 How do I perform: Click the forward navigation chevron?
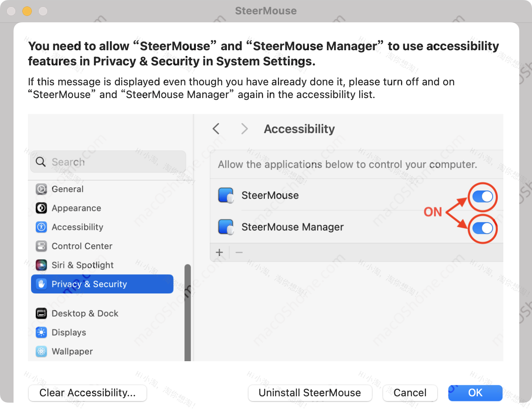point(244,128)
